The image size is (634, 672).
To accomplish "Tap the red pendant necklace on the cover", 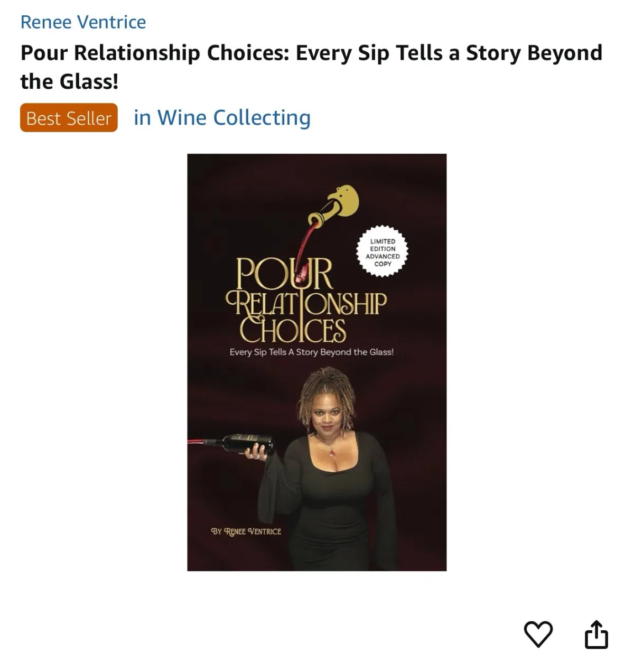I will coord(332,452).
